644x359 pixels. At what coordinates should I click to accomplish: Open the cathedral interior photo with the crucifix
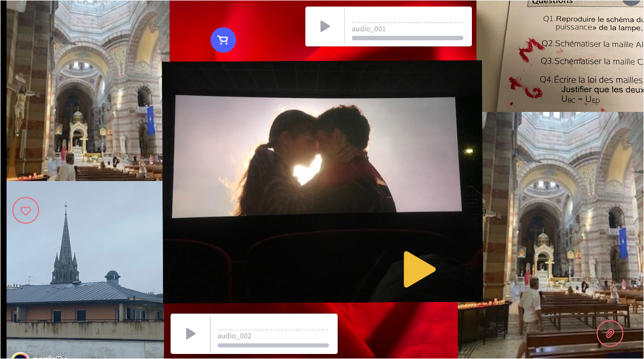point(84,91)
